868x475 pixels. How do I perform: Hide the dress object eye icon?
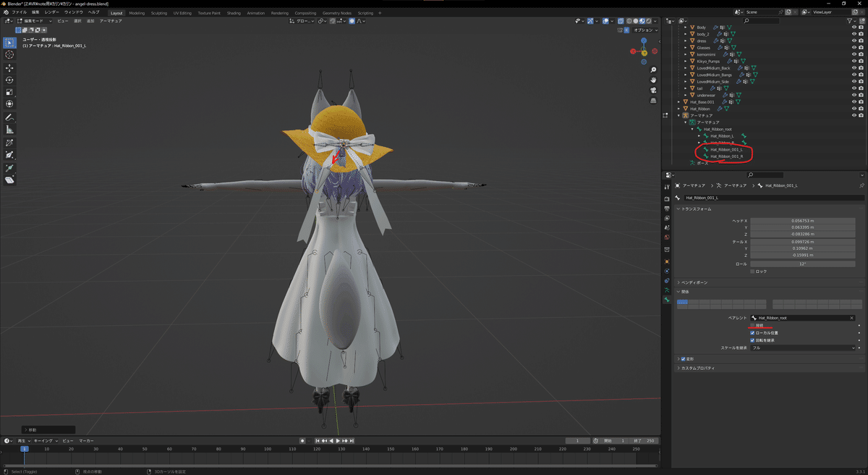[x=854, y=41]
